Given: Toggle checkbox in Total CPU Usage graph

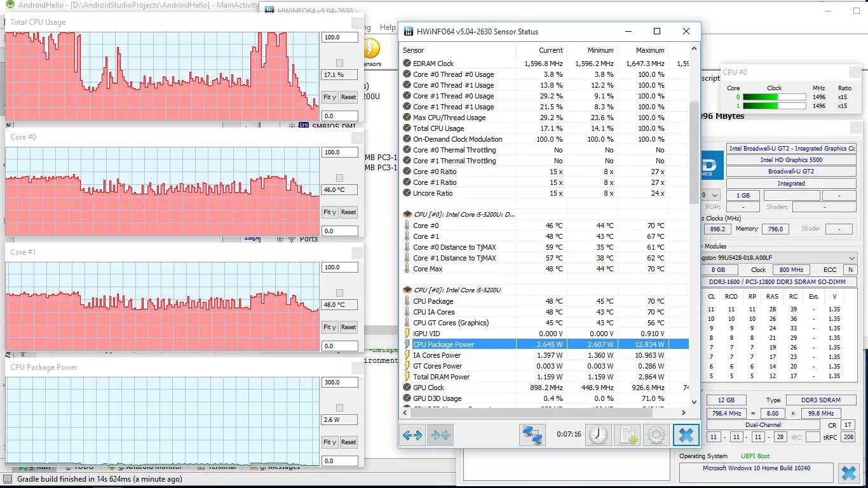Looking at the screenshot, I should point(339,63).
